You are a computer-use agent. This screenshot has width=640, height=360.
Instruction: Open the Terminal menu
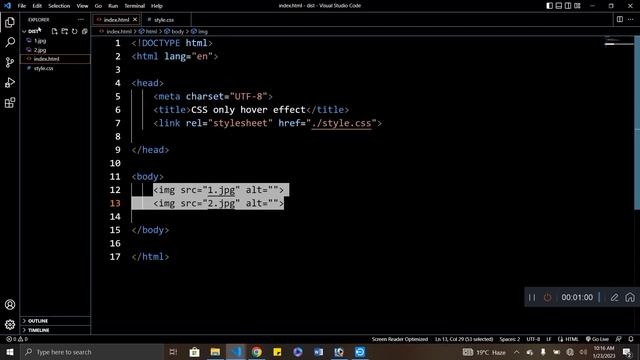[135, 6]
